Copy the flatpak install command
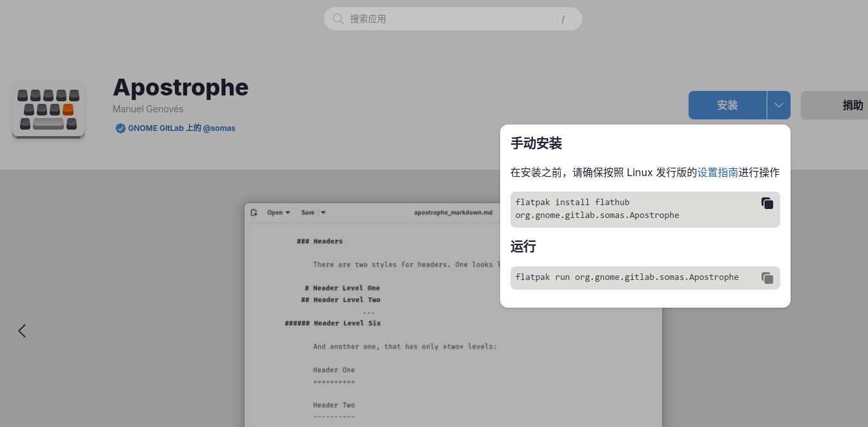The image size is (868, 427). (x=767, y=203)
